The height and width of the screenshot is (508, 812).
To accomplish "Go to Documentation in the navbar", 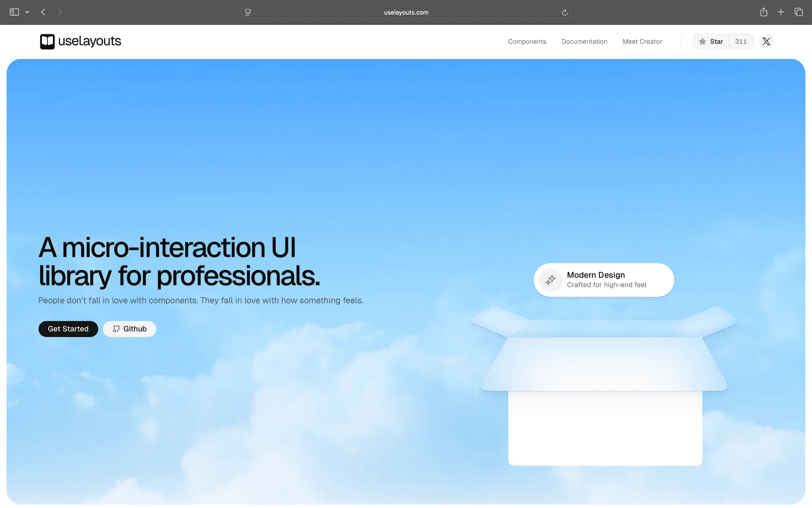I will pyautogui.click(x=584, y=41).
